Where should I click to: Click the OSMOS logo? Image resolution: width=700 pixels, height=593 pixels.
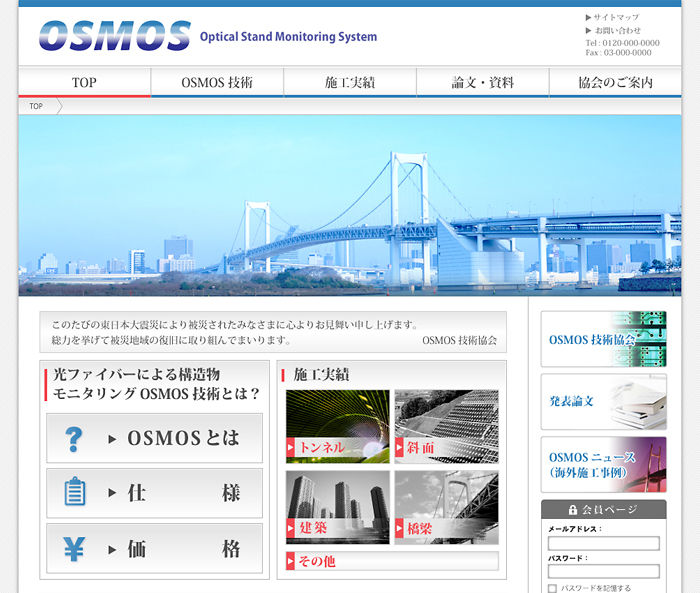pyautogui.click(x=115, y=35)
